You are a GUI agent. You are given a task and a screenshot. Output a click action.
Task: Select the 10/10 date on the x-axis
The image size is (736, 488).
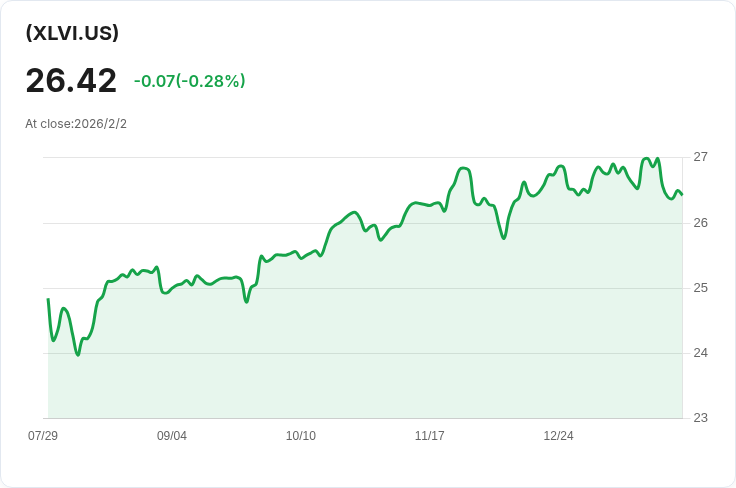(x=301, y=436)
